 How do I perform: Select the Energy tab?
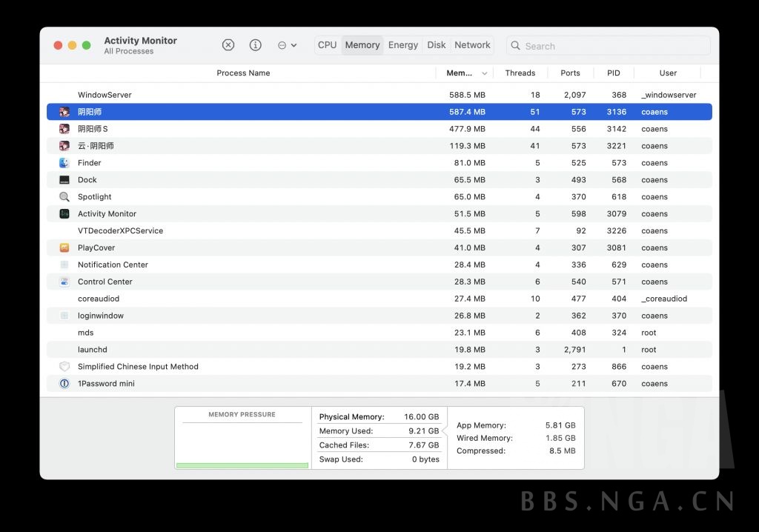point(402,45)
